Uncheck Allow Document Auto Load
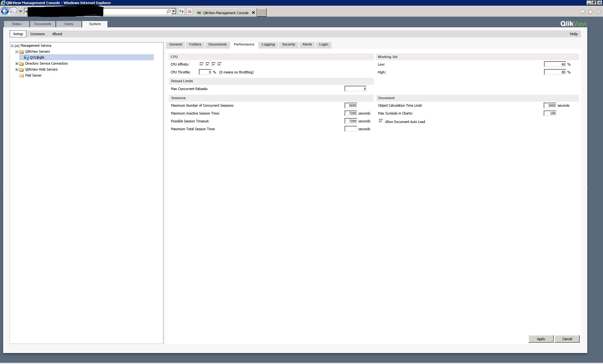The image size is (603, 364). tap(381, 121)
